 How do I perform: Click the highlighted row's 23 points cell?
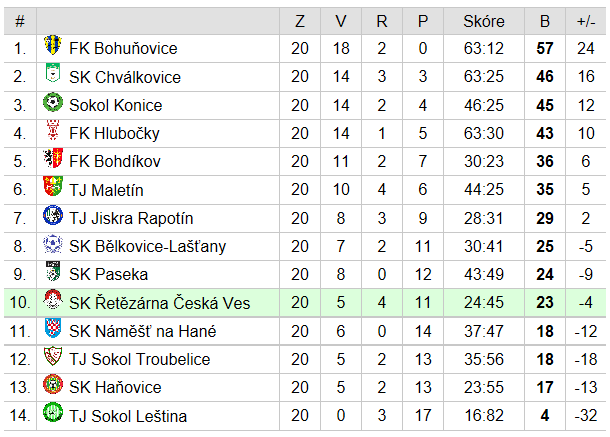(x=545, y=302)
